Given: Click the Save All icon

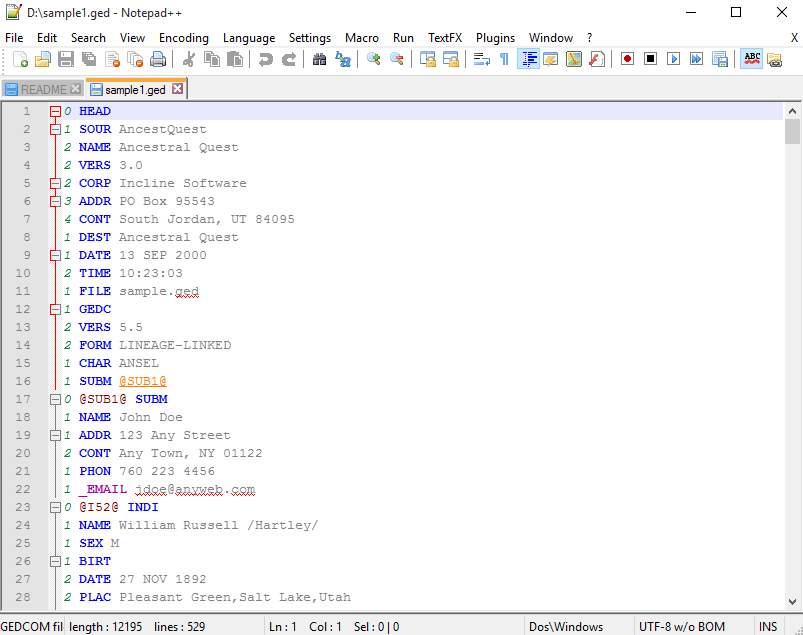Looking at the screenshot, I should pyautogui.click(x=89, y=59).
